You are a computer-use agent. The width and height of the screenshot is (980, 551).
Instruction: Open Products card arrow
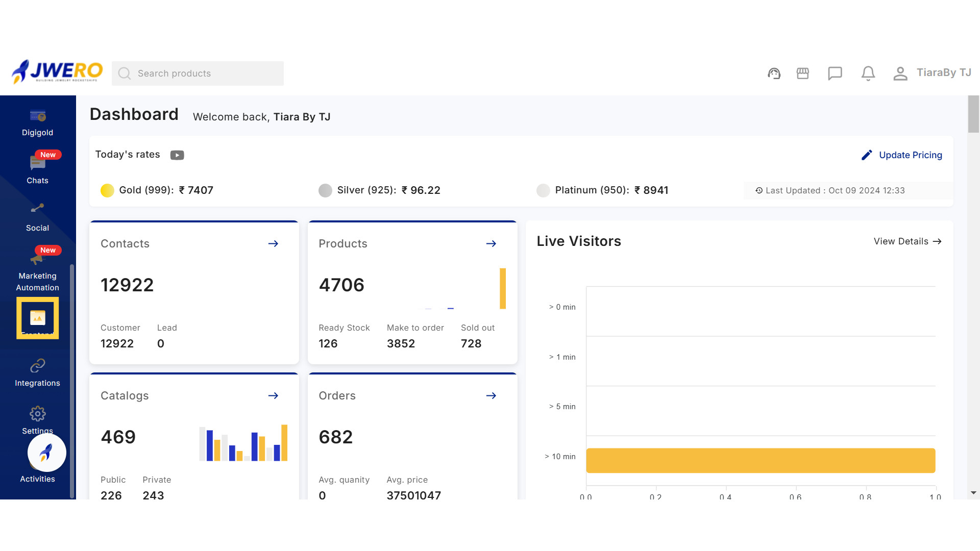coord(491,244)
